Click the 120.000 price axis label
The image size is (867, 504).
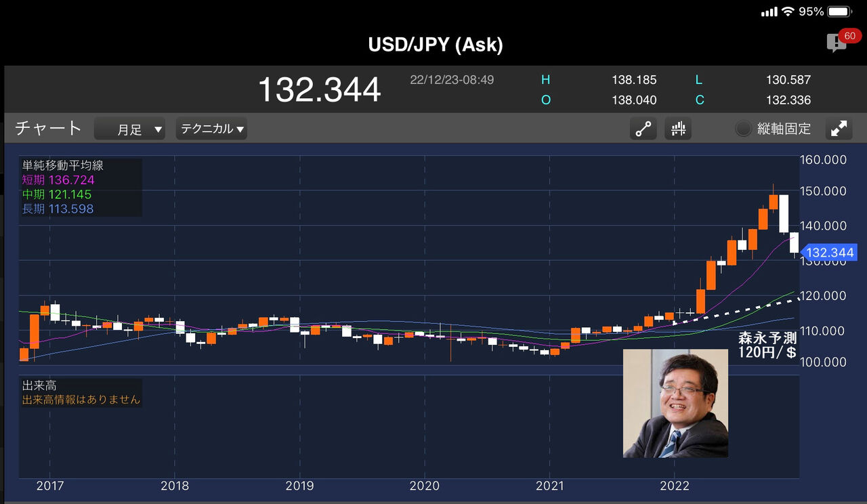pos(824,295)
